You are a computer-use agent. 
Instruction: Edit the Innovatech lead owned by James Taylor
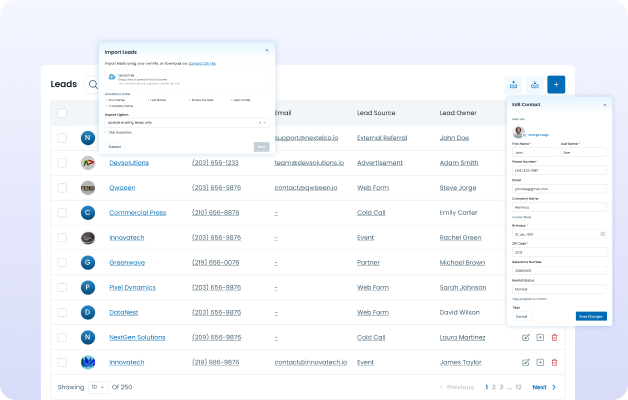pyautogui.click(x=525, y=362)
